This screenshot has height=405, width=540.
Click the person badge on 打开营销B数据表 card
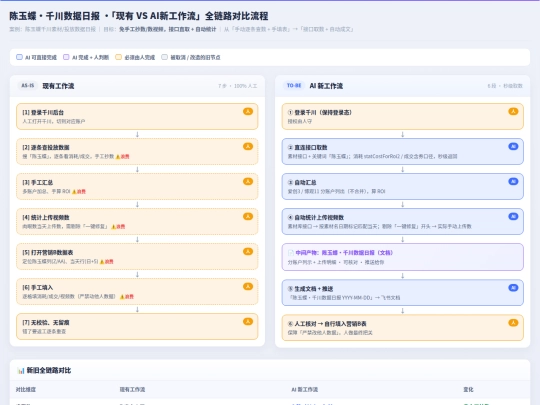tap(248, 252)
